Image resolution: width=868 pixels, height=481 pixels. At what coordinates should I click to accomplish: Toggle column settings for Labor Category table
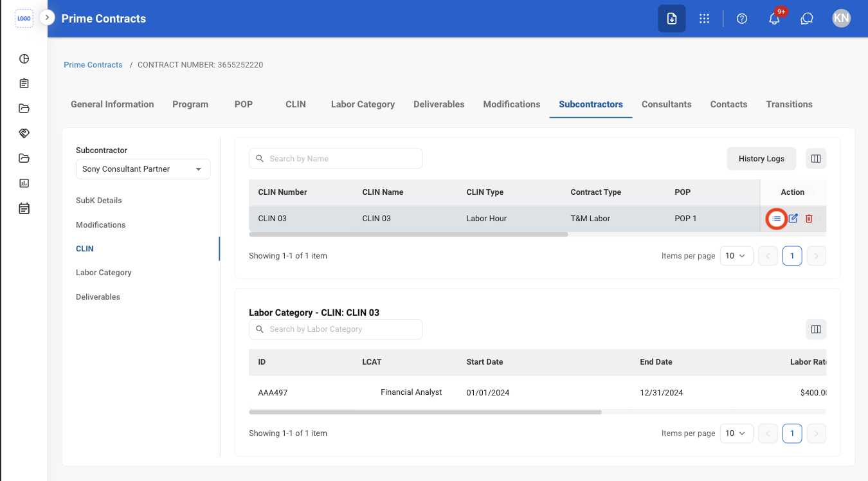pyautogui.click(x=816, y=329)
